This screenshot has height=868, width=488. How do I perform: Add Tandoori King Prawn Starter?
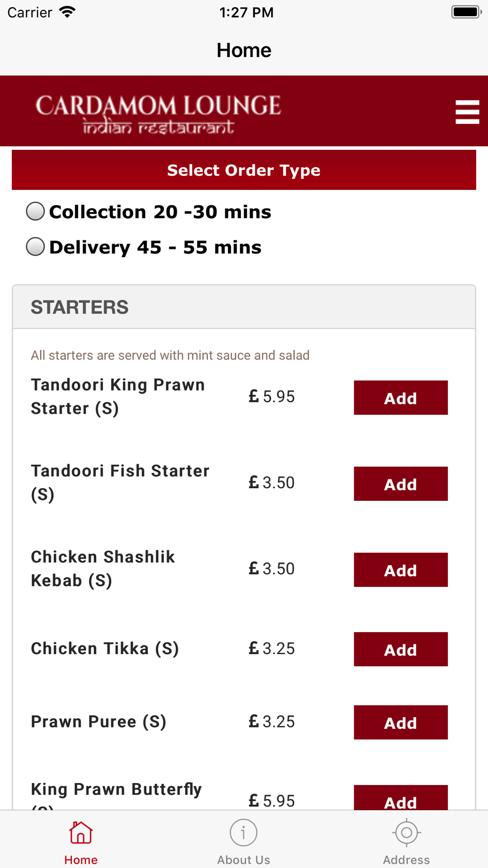401,397
